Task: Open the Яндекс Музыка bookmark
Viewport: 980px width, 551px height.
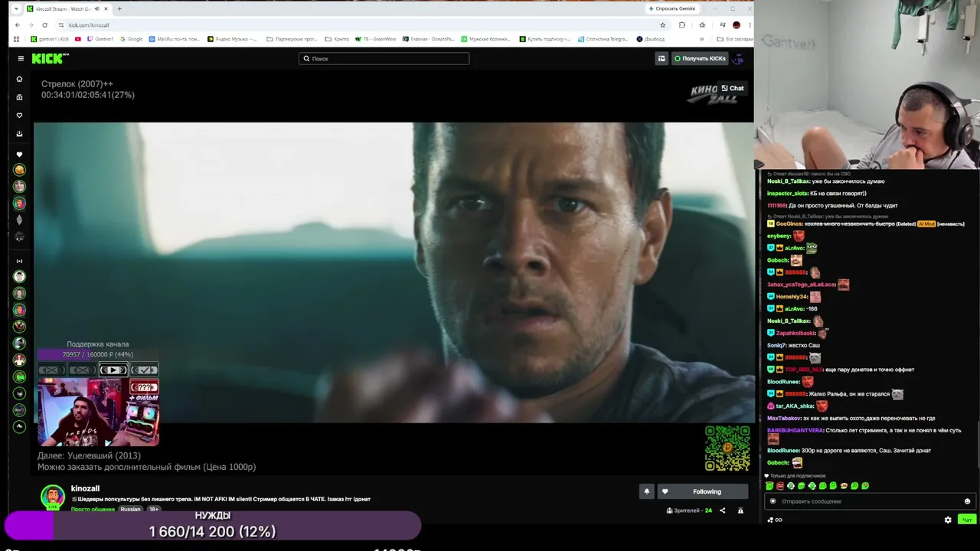Action: point(233,39)
